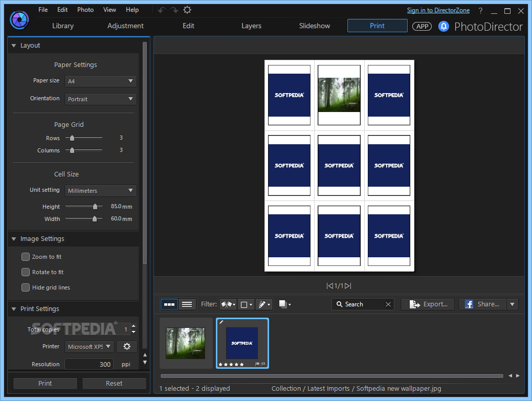Open printer settings gear button
Image resolution: width=532 pixels, height=401 pixels.
coord(127,347)
